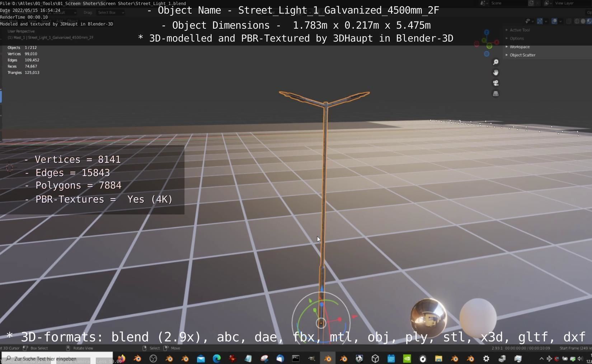
Task: Expand the Workspace panel
Action: (517, 47)
